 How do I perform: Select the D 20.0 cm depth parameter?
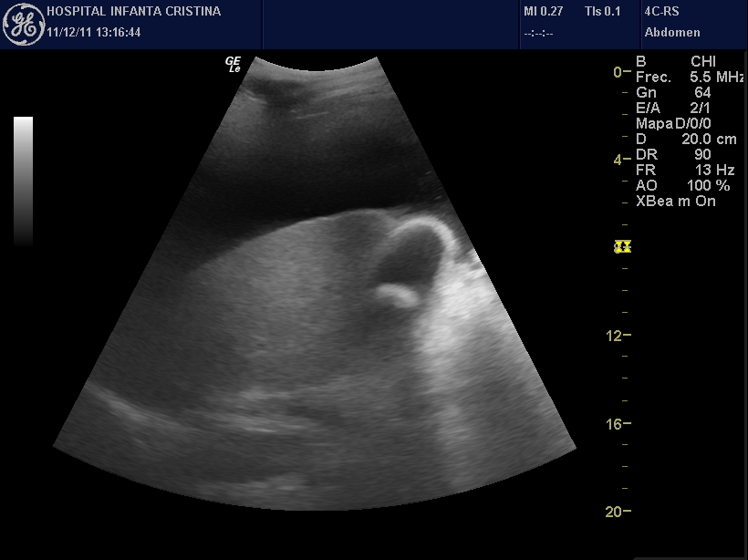686,140
